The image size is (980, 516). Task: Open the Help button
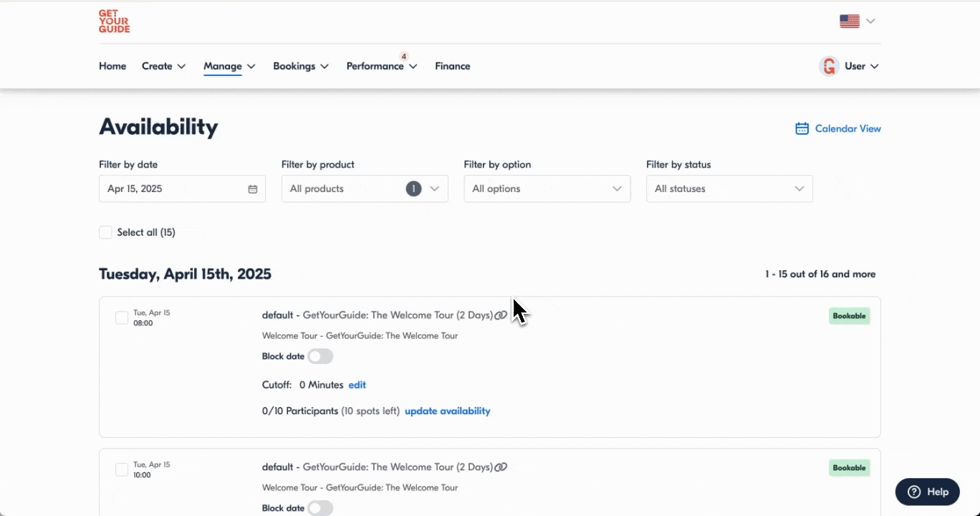click(x=928, y=492)
